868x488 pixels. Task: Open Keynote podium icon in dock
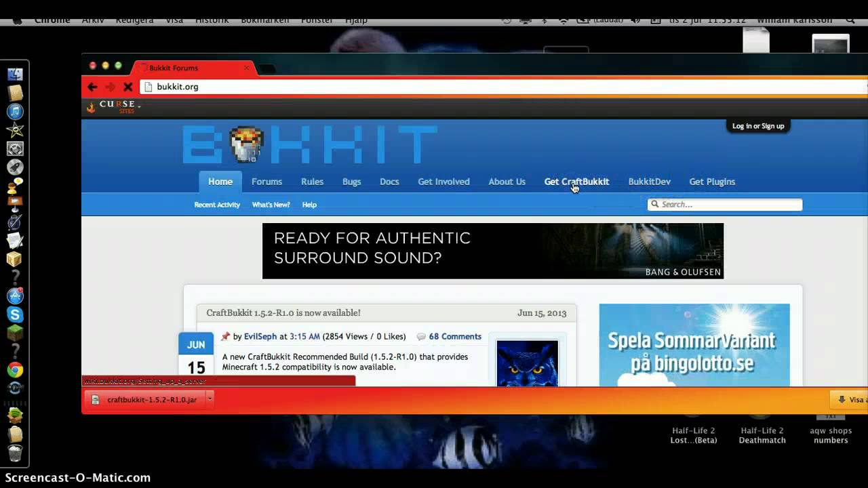click(x=15, y=203)
